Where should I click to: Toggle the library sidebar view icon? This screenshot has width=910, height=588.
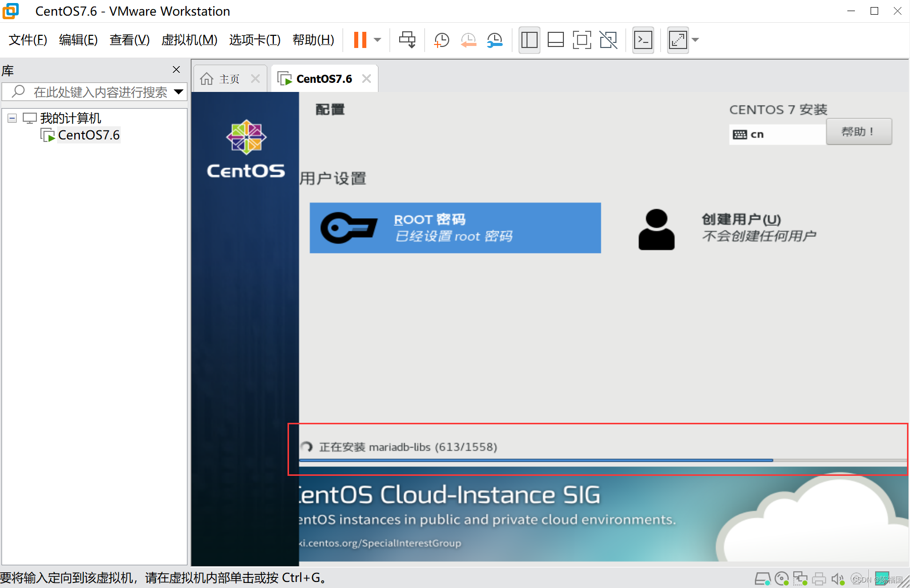[x=530, y=40]
